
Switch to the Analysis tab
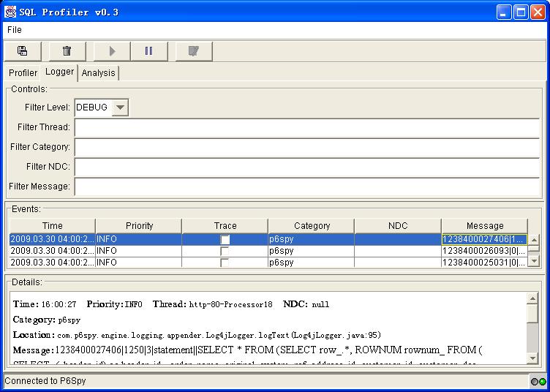tap(98, 73)
